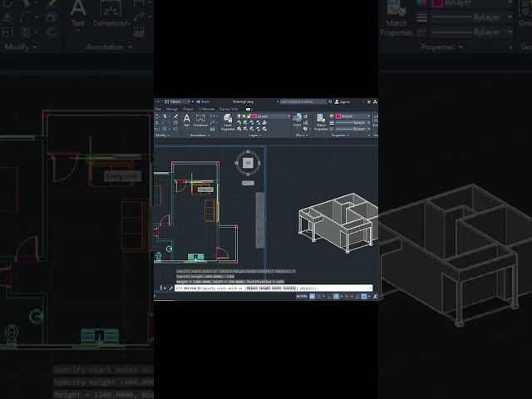Click the MODEL space button
This screenshot has width=532, height=399.
(302, 296)
